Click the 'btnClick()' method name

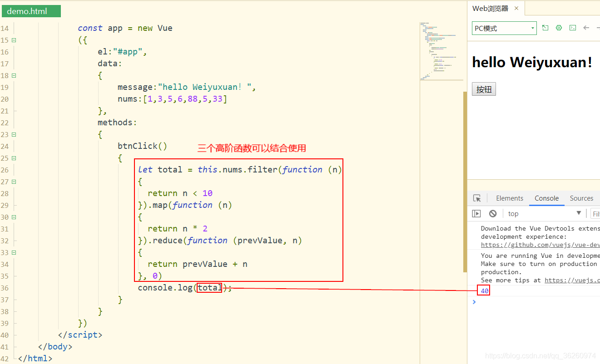pos(143,146)
